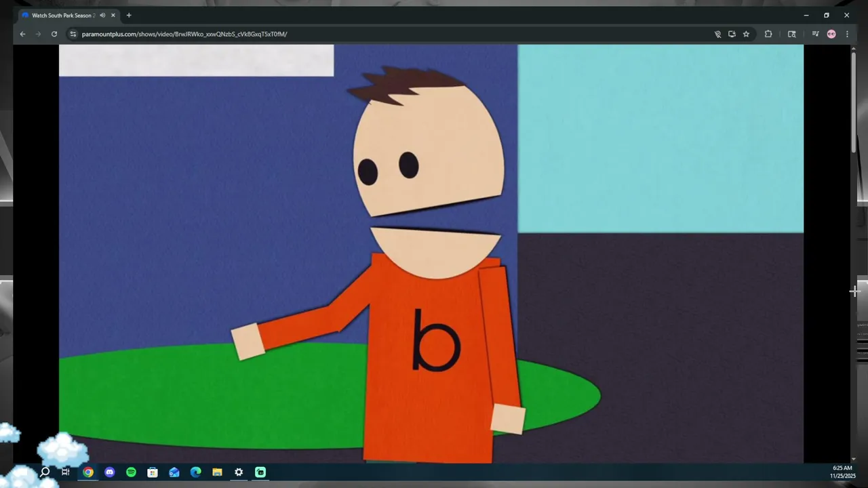Reload the Paramount Plus page
This screenshot has height=488, width=868.
coord(54,34)
